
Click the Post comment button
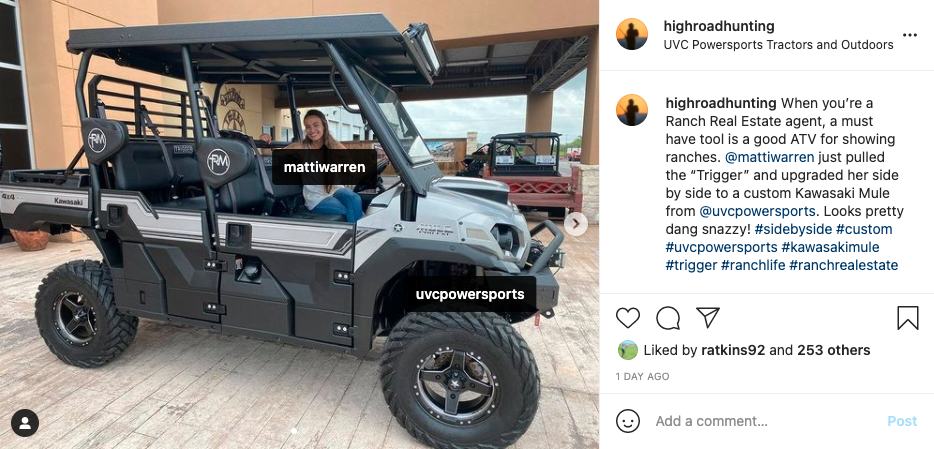902,421
